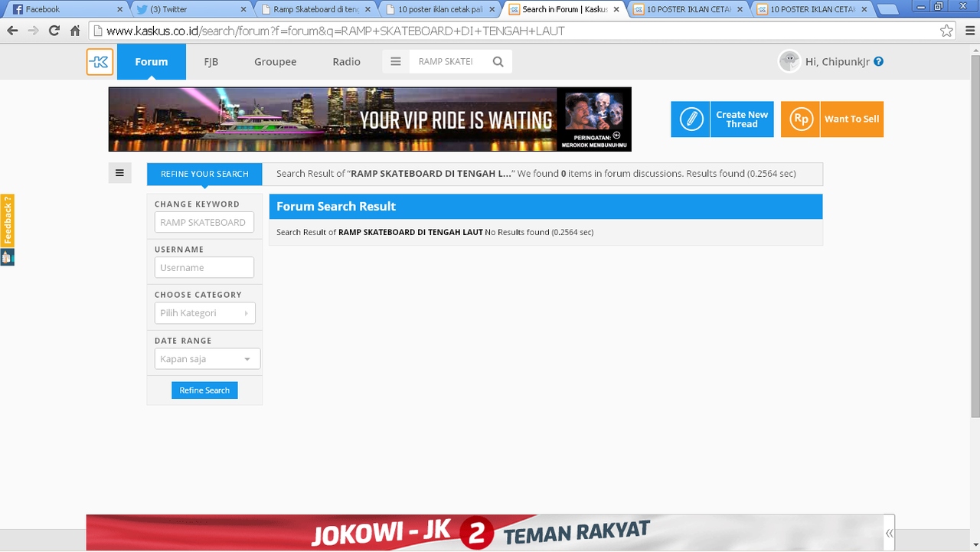Viewport: 980px width, 552px height.
Task: Open the Chrome menu icon
Action: pos(969,31)
